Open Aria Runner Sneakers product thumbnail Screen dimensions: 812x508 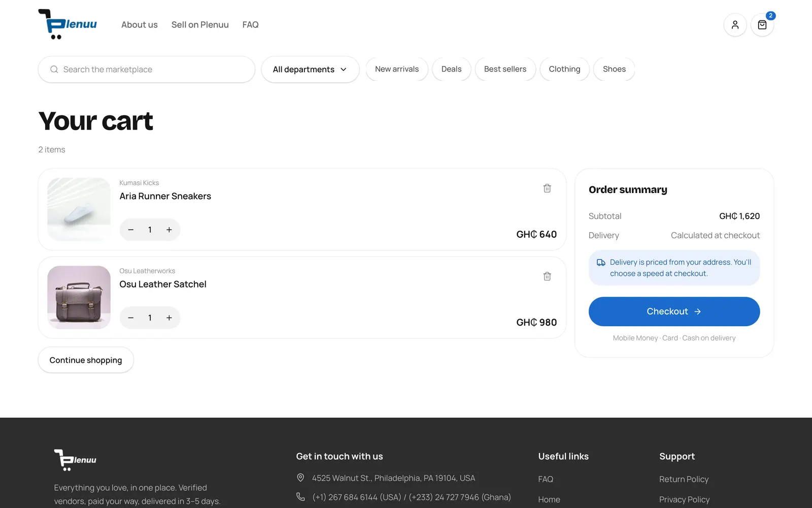click(x=79, y=209)
